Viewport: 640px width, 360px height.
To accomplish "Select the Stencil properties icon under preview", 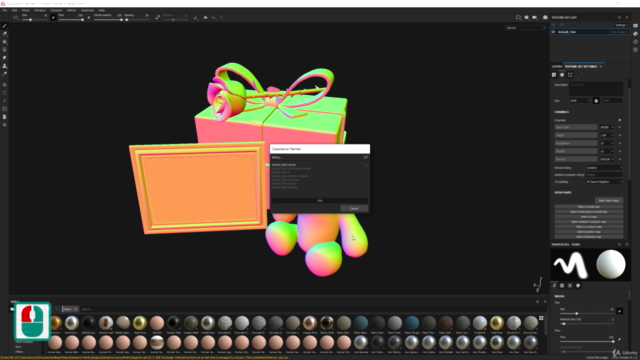I will pos(570,286).
